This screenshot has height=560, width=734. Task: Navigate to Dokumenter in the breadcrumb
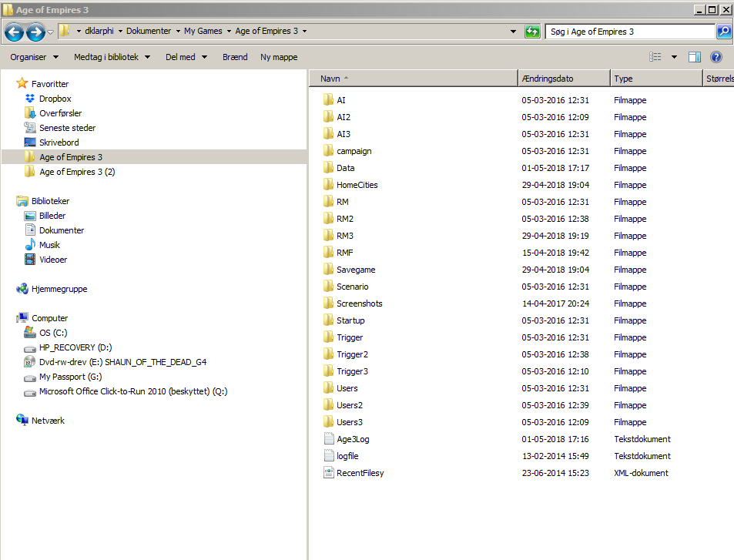click(x=149, y=31)
